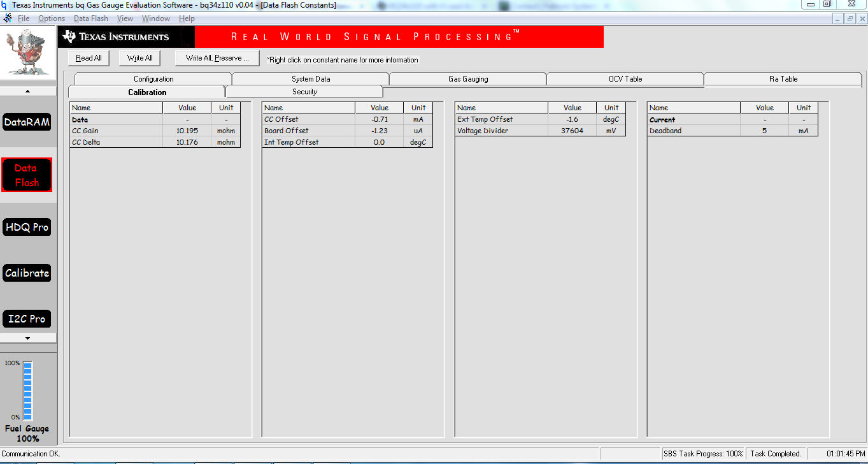Click the sidebar scroll down arrow
868x464 pixels.
(27, 338)
